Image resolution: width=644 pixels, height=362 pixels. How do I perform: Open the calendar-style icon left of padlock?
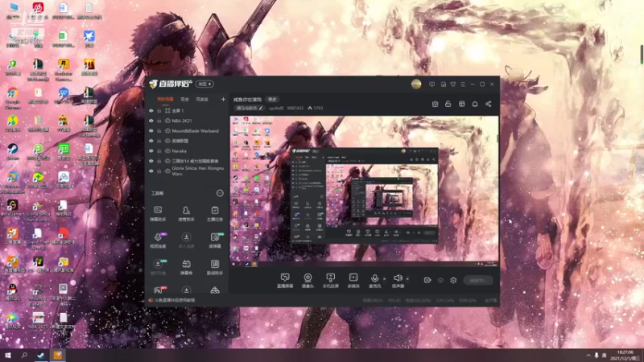tap(435, 105)
